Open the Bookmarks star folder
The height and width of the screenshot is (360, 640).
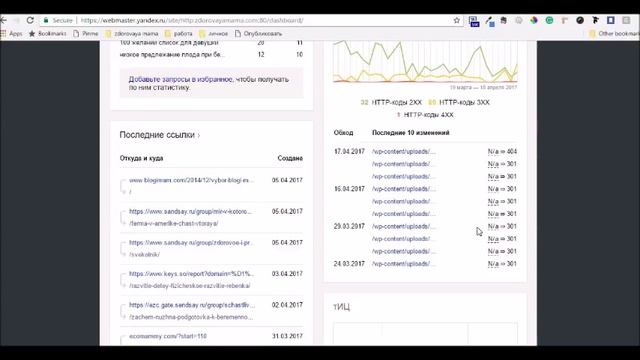coord(48,34)
